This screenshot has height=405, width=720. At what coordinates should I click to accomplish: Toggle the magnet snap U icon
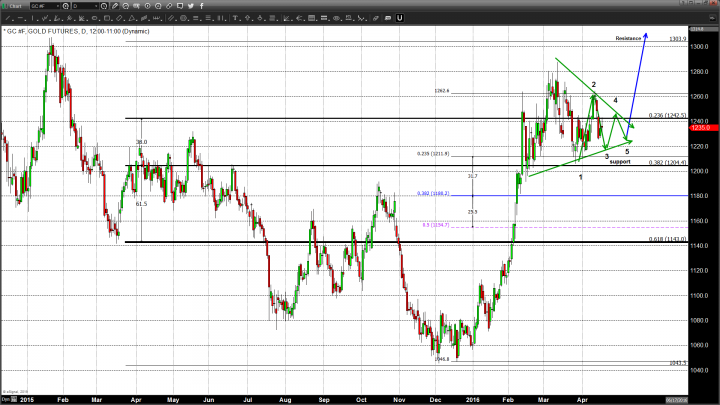click(400, 18)
